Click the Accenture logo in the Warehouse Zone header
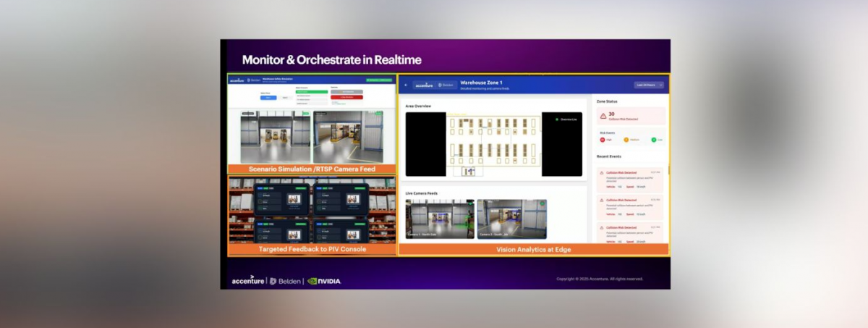 [x=424, y=85]
